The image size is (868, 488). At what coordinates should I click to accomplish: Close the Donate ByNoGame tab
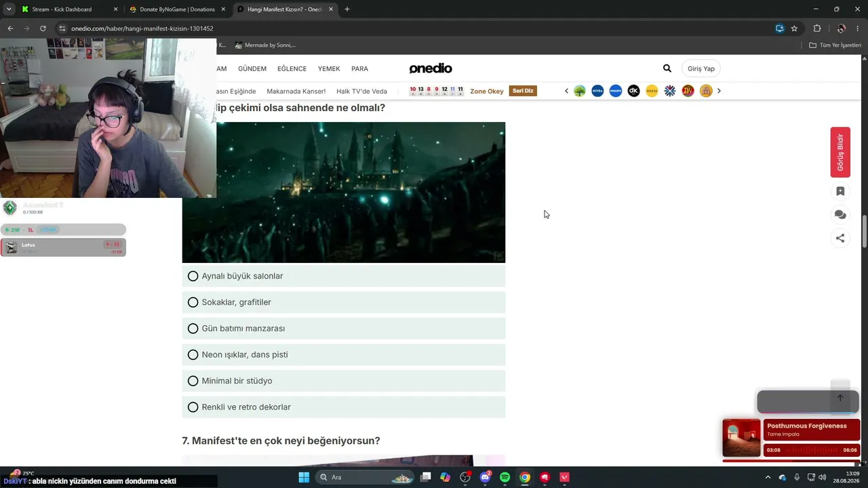[x=224, y=9]
